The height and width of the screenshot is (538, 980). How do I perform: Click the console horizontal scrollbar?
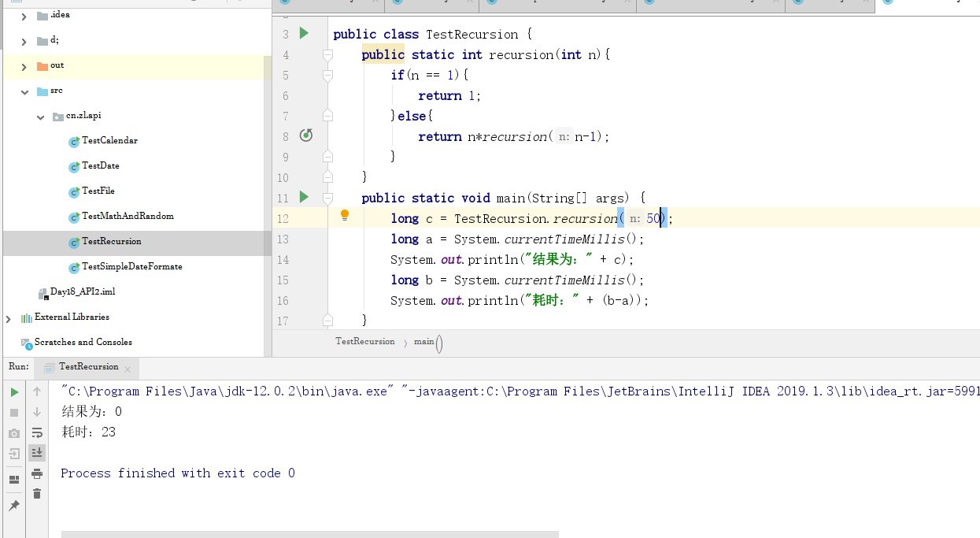[310, 534]
